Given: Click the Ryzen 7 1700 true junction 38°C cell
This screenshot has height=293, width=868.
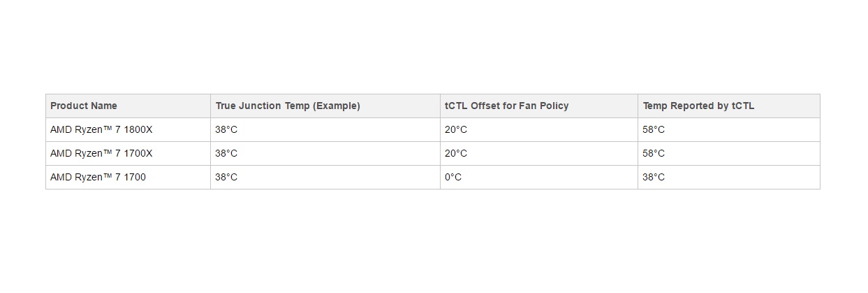Looking at the screenshot, I should [325, 178].
